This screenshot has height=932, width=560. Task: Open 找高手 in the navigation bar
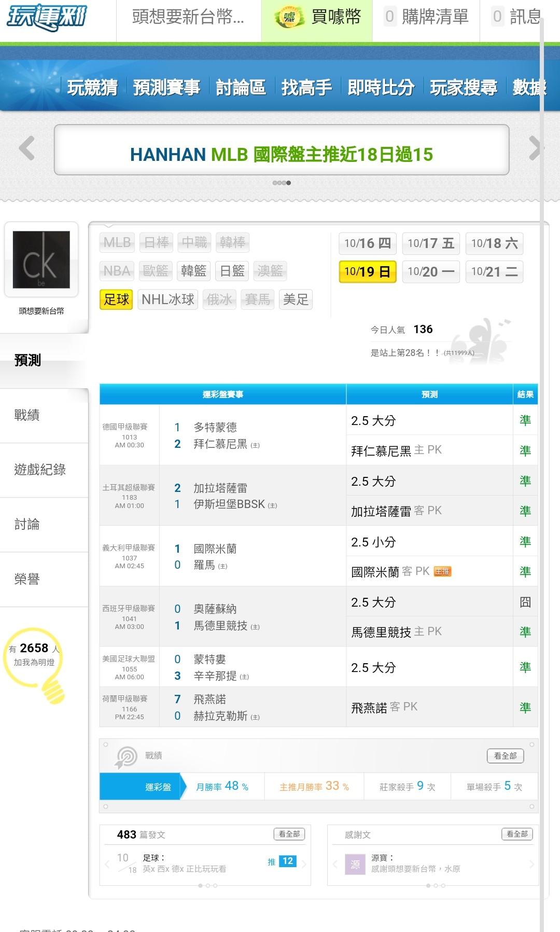tap(306, 87)
